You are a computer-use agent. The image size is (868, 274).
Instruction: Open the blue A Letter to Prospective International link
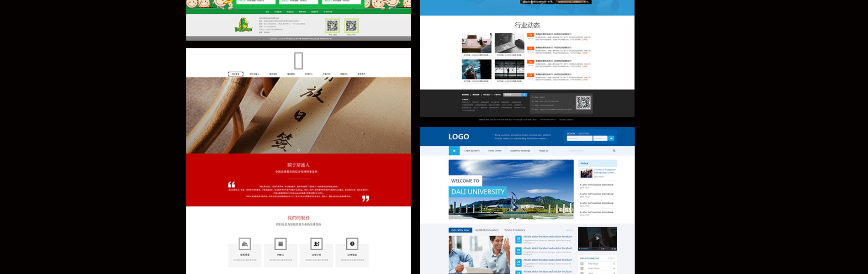point(605,171)
